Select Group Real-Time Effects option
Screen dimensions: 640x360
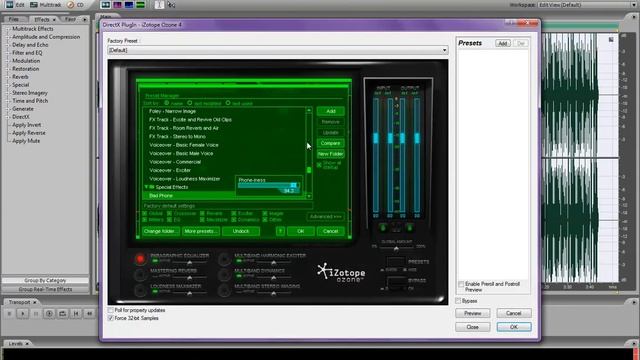click(45, 289)
